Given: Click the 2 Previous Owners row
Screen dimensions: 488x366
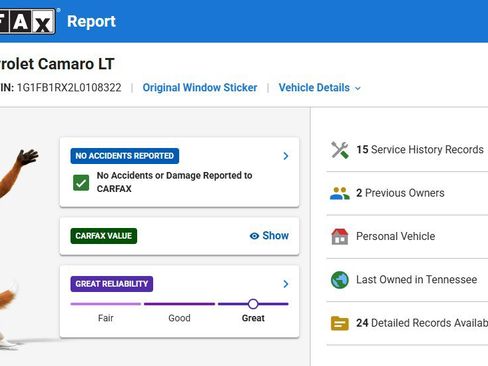Looking at the screenshot, I should tap(407, 193).
